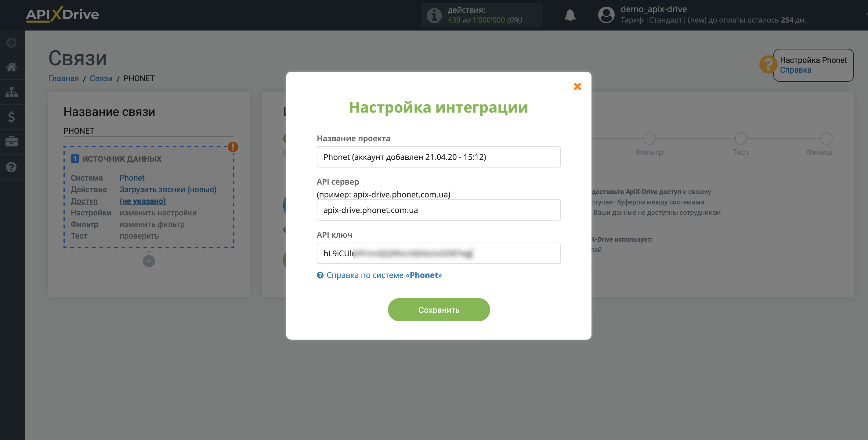The height and width of the screenshot is (440, 868).
Task: Edit the Название проекта field
Action: coord(439,157)
